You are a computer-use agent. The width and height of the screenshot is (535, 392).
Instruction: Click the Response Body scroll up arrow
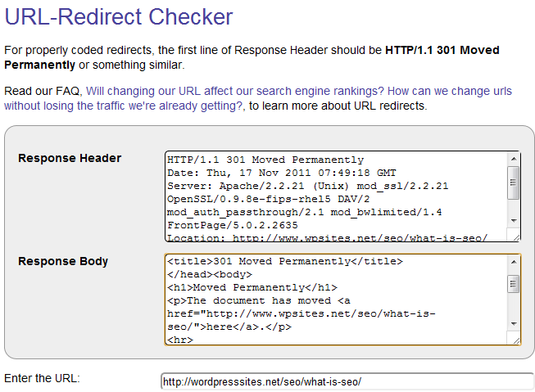pos(514,261)
